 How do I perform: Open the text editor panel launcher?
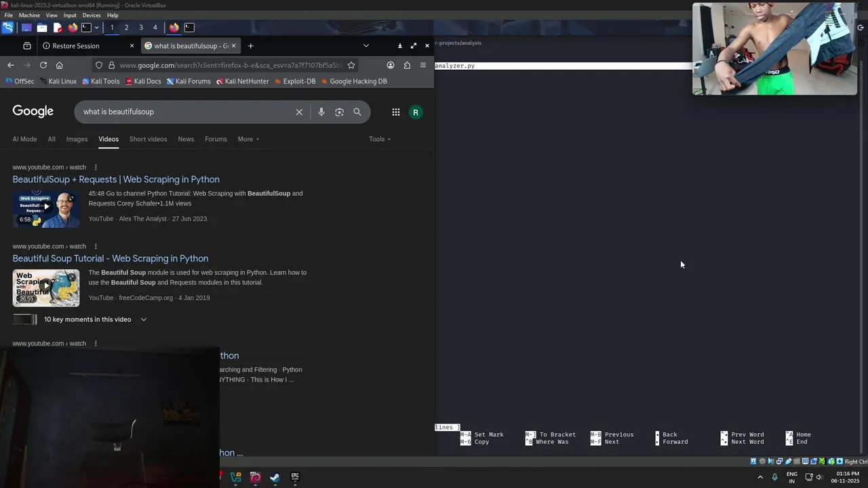point(58,28)
